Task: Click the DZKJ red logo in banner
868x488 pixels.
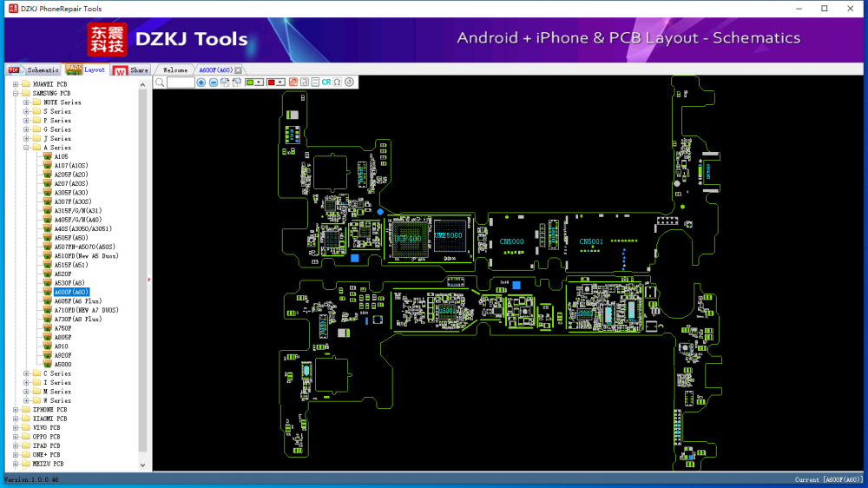Action: tap(108, 40)
